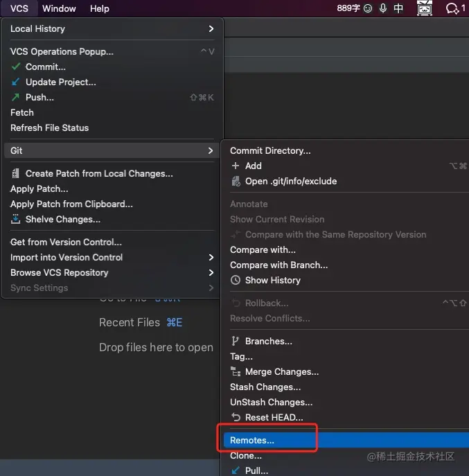Expand the Git submenu chevron
Screen dimensions: 469x476
pos(211,150)
